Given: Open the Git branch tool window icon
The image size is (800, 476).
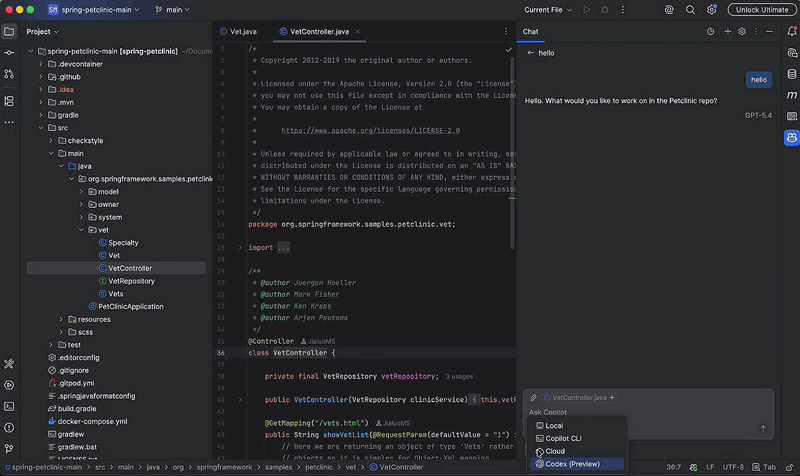Looking at the screenshot, I should (9, 449).
